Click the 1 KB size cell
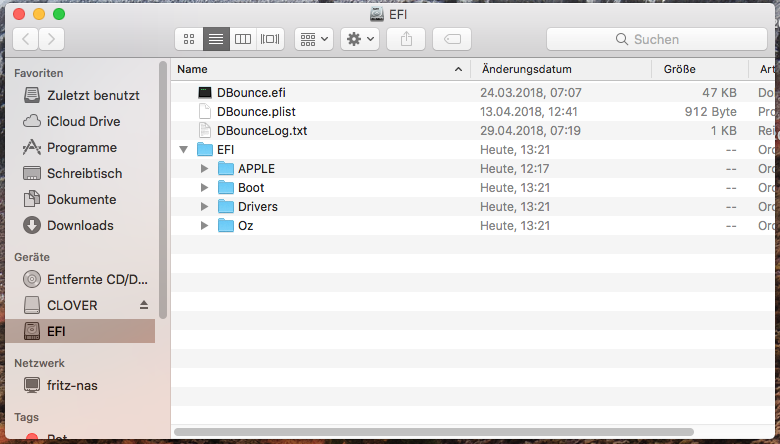The width and height of the screenshot is (780, 444). [723, 130]
